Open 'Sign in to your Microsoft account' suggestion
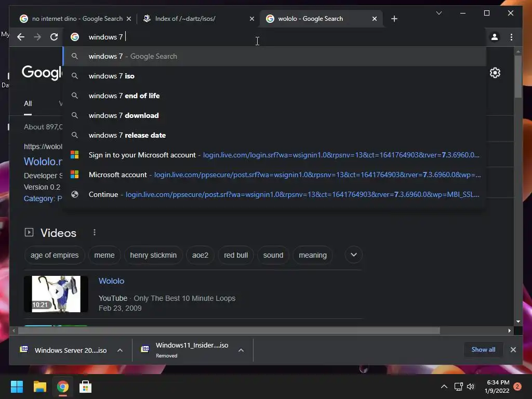 tap(275, 155)
